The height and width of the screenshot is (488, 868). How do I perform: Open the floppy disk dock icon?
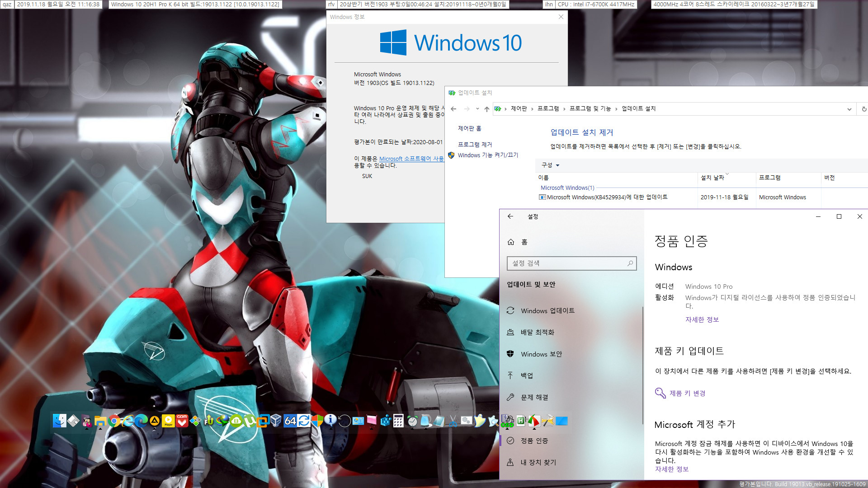pyautogui.click(x=73, y=421)
